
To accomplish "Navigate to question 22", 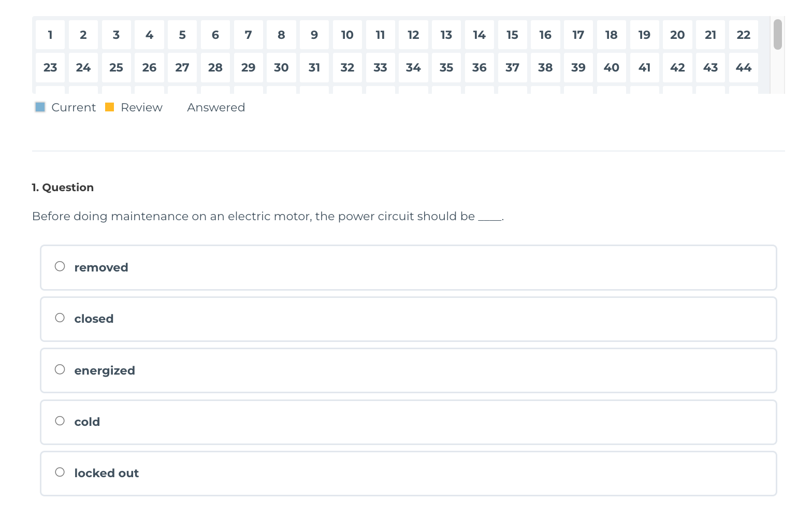I will (x=743, y=35).
